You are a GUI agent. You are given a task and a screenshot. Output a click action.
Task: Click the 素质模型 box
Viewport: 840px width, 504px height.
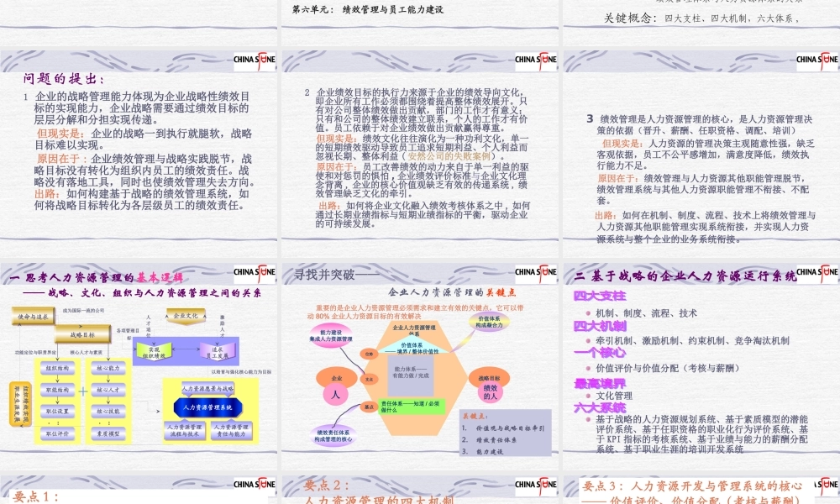tap(108, 433)
